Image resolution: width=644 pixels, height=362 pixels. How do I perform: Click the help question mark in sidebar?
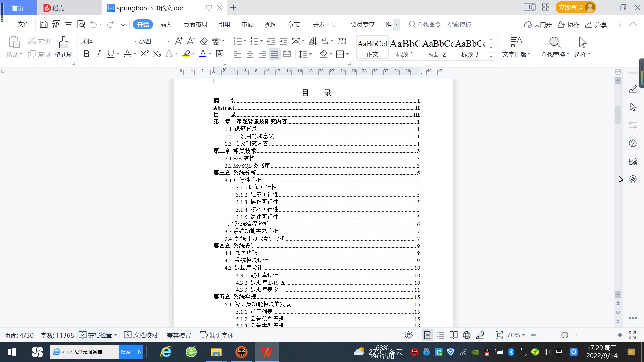pos(633,143)
